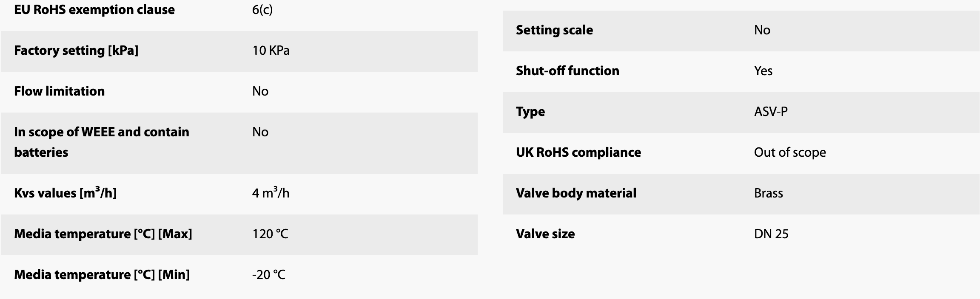Viewport: 980px width, 299px height.
Task: Click the "EU RoHS exemption clause" label
Action: pyautogui.click(x=94, y=10)
